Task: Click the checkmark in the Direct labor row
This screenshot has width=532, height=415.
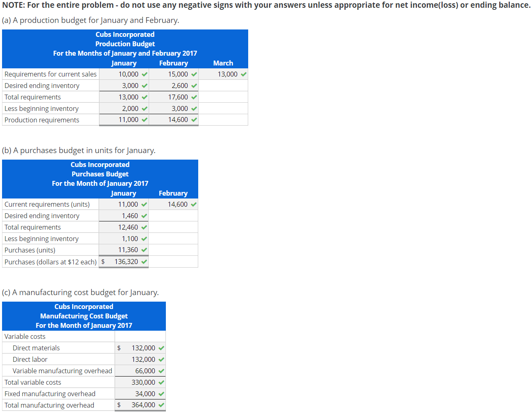Action: [x=161, y=360]
